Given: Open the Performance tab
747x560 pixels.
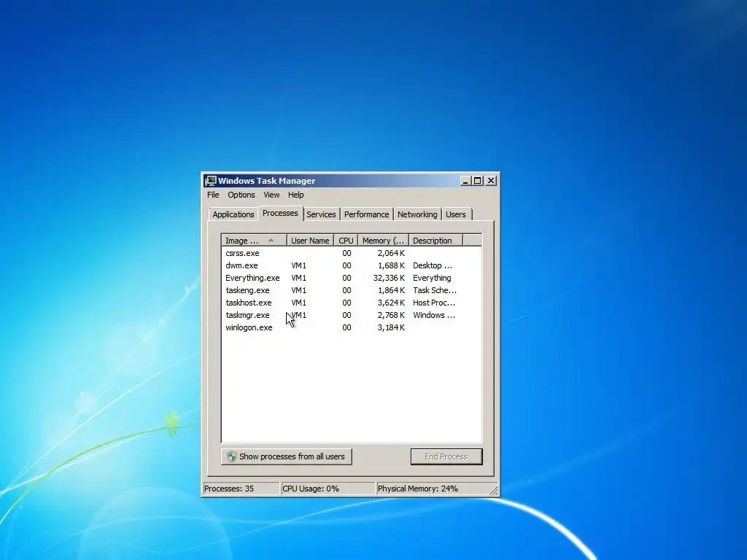Looking at the screenshot, I should click(x=366, y=214).
